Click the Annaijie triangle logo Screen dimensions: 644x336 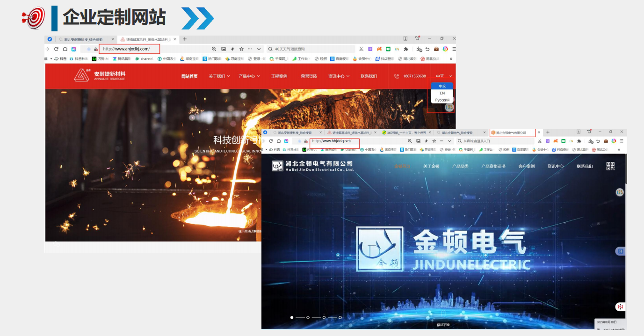[81, 75]
